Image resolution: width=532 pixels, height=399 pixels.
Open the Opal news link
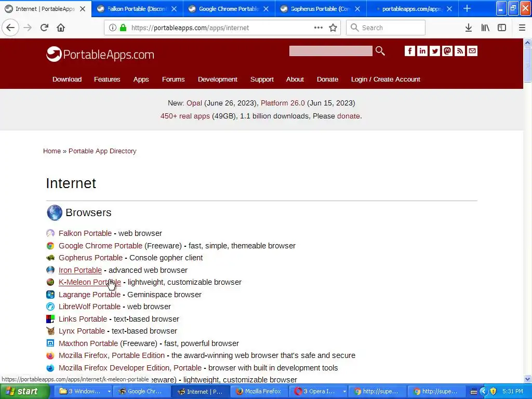(194, 103)
